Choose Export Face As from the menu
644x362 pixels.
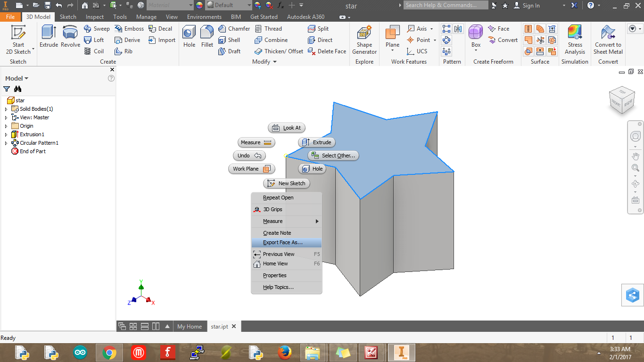pyautogui.click(x=279, y=242)
